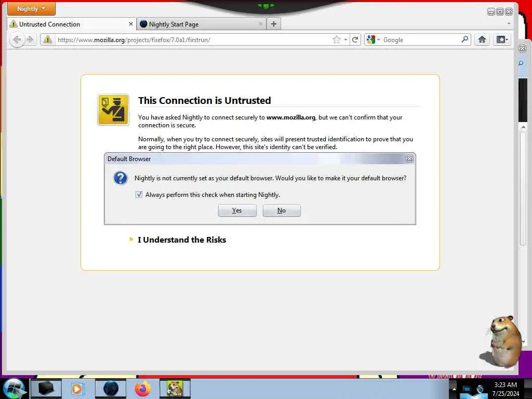
Task: Click the site identity warning icon
Action: pos(47,39)
